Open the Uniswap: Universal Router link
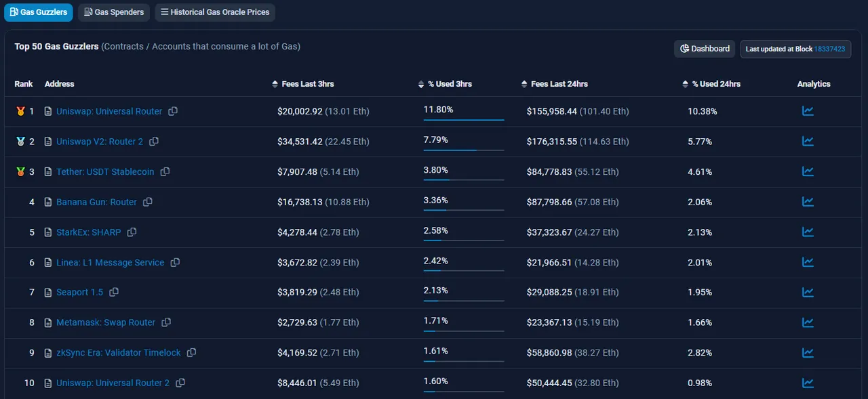868x399 pixels. click(109, 111)
